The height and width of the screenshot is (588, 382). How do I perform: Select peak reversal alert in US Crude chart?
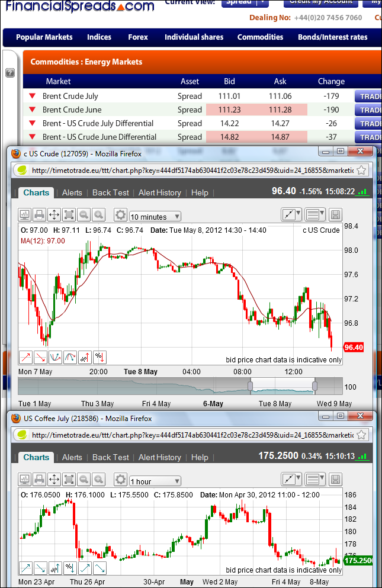[x=70, y=358]
